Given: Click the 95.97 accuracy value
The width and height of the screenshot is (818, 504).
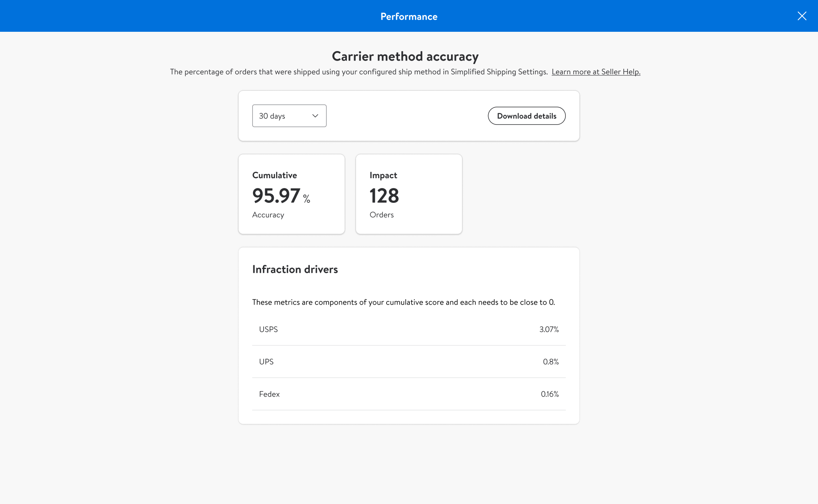Looking at the screenshot, I should coord(276,196).
